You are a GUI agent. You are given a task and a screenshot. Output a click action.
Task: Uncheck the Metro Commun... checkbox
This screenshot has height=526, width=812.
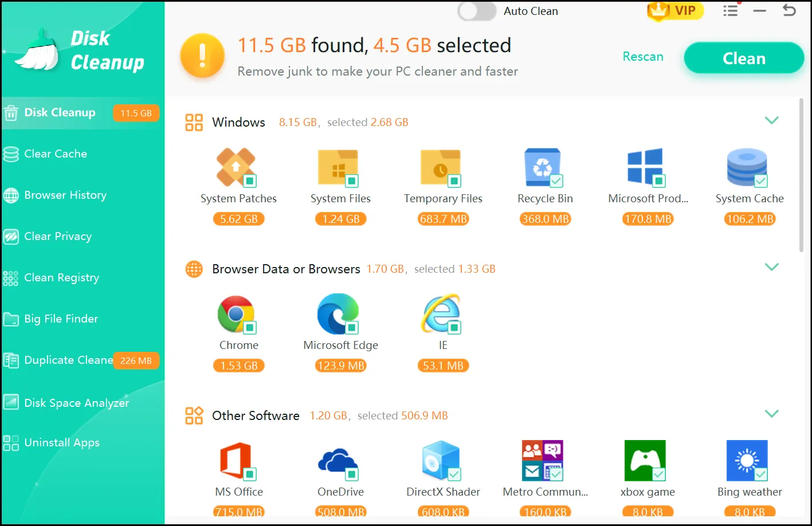[x=556, y=474]
